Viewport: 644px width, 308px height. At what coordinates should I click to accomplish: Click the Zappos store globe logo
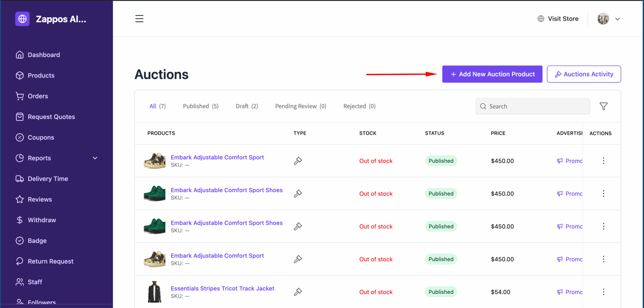22,19
